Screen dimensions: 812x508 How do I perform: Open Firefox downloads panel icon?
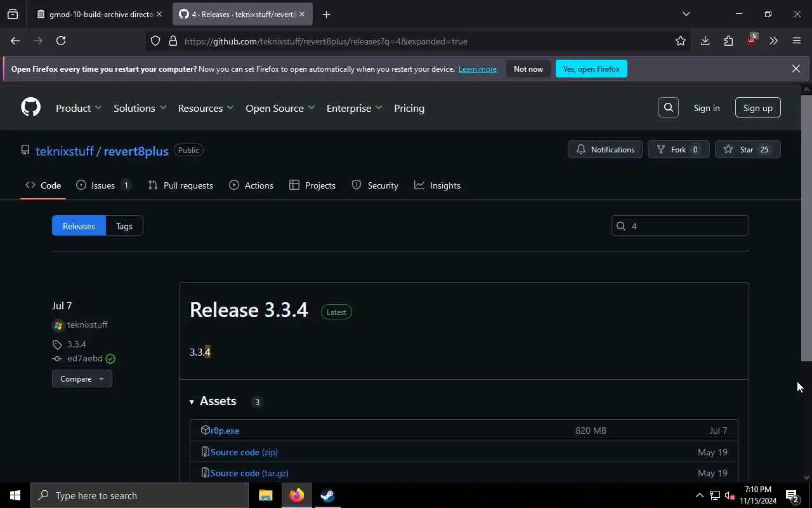tap(705, 41)
